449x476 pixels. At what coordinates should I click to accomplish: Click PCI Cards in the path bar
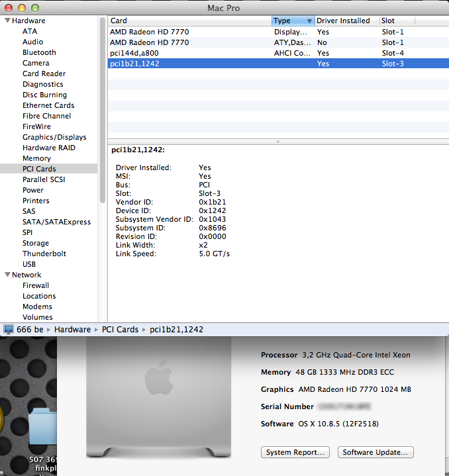[120, 330]
